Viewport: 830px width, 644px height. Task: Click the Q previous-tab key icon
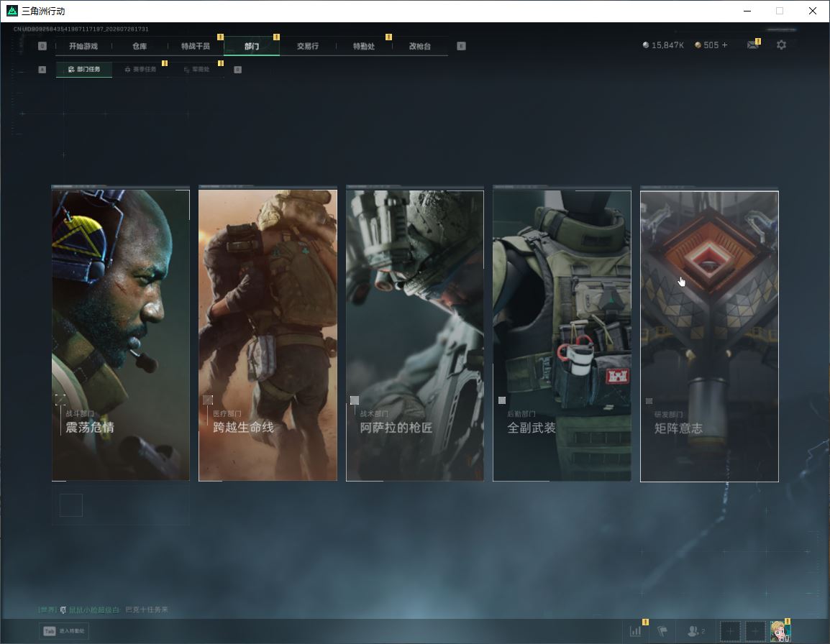(x=42, y=46)
